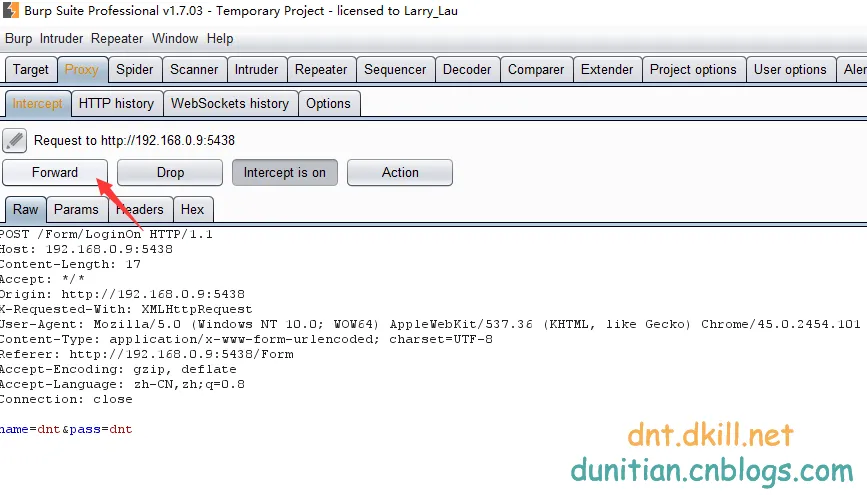
Task: Click the Host header line
Action: coord(86,249)
